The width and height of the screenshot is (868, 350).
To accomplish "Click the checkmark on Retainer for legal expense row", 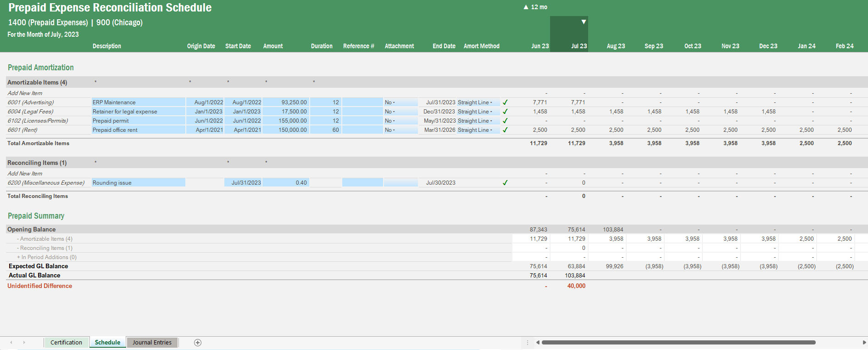I will [505, 112].
